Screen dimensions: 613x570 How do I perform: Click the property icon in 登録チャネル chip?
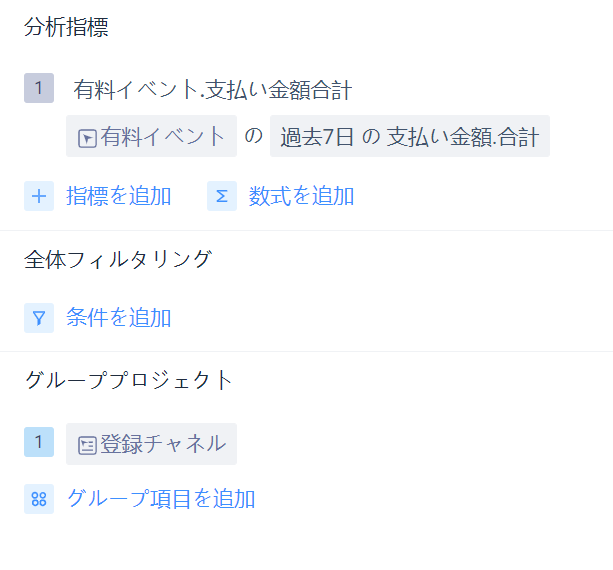click(87, 446)
